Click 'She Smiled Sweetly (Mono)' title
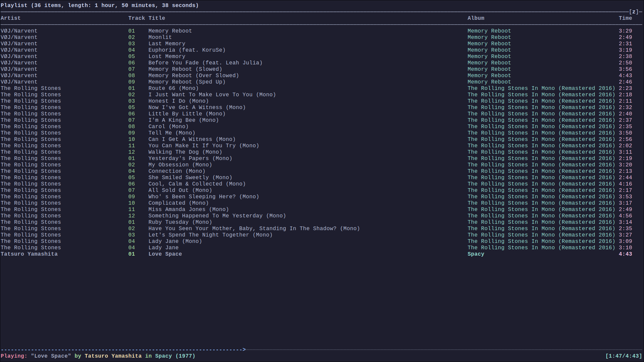This screenshot has width=644, height=362. coord(190,177)
